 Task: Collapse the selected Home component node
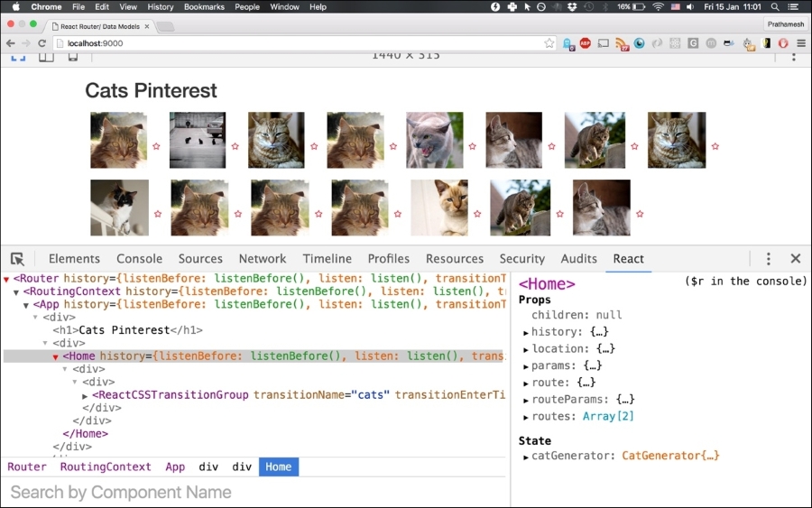point(55,357)
